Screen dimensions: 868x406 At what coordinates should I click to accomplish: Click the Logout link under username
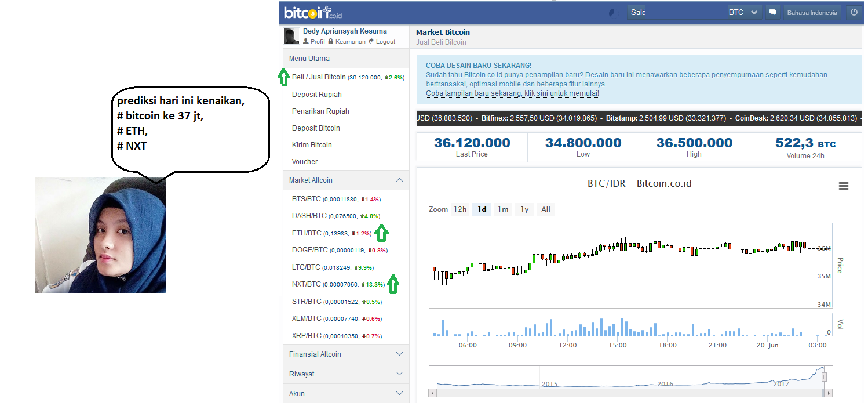[382, 42]
